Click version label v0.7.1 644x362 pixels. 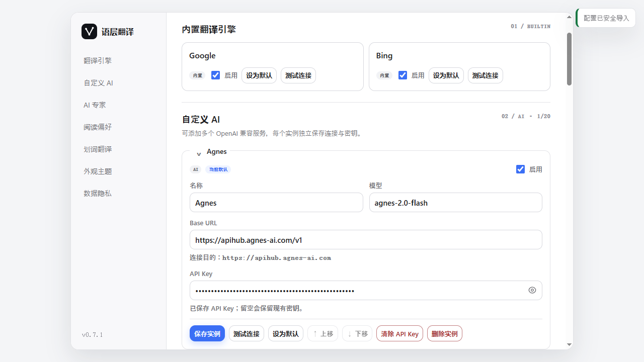(x=93, y=335)
